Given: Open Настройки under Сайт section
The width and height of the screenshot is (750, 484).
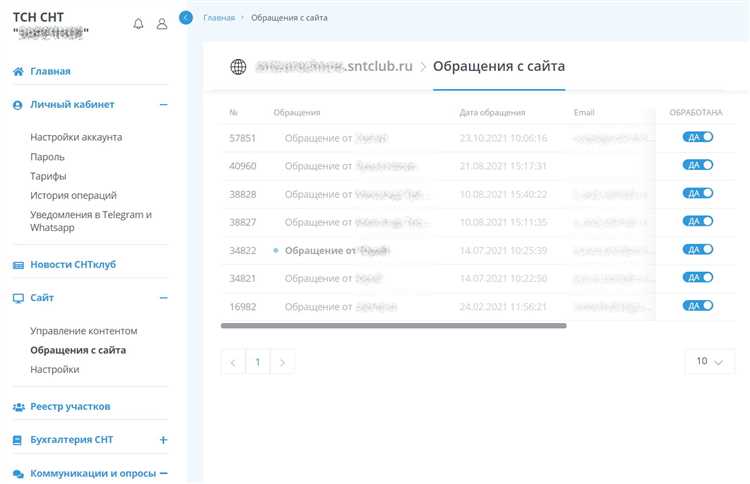Looking at the screenshot, I should [55, 370].
